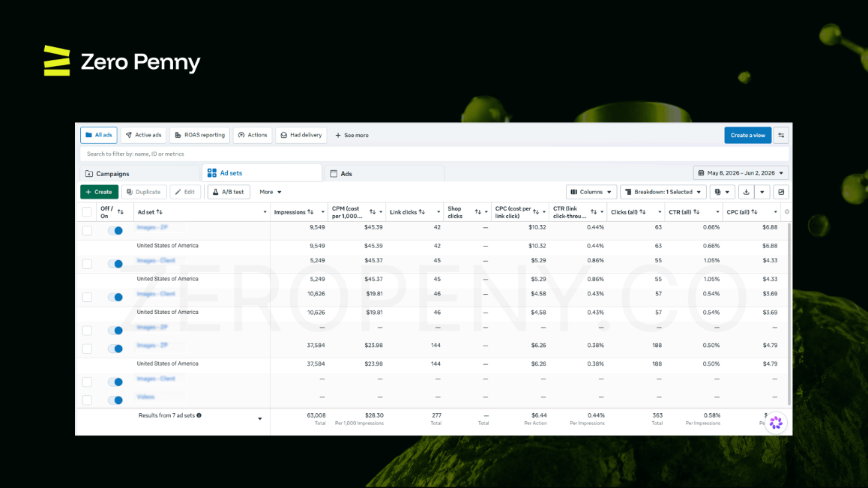
Task: Check the select-all header checkbox
Action: pyautogui.click(x=86, y=212)
